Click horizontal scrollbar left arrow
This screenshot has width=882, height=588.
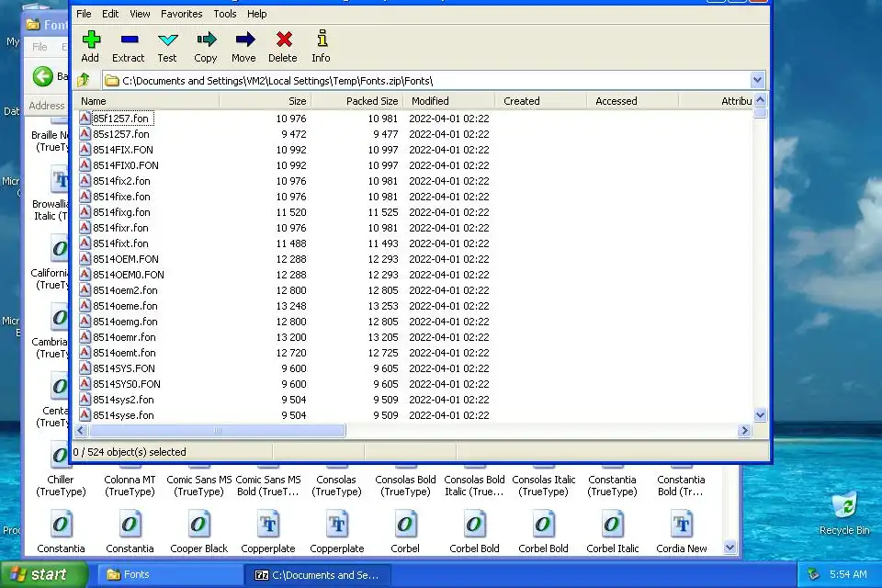81,431
